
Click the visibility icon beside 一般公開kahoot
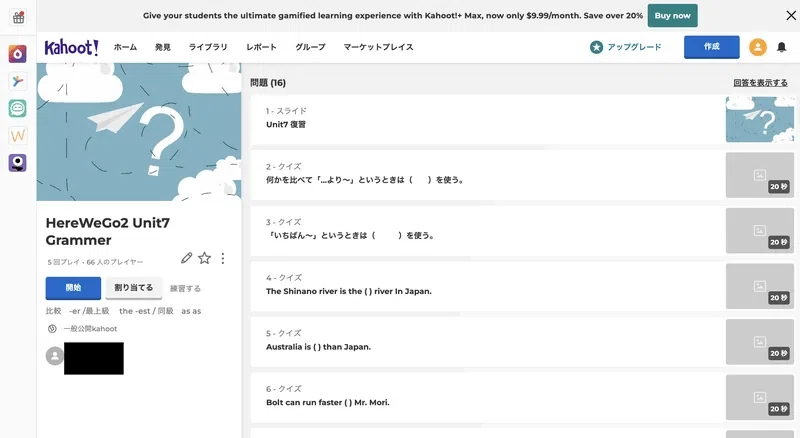tap(52, 329)
